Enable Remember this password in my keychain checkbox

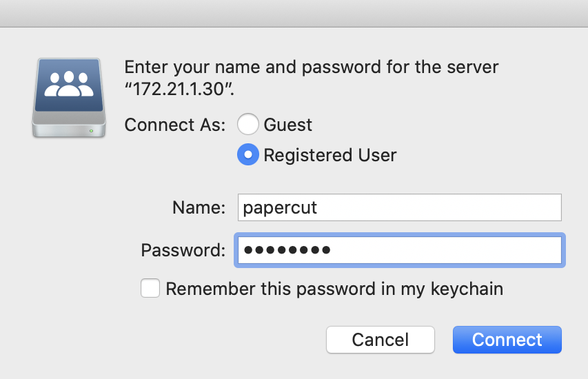[x=150, y=288]
